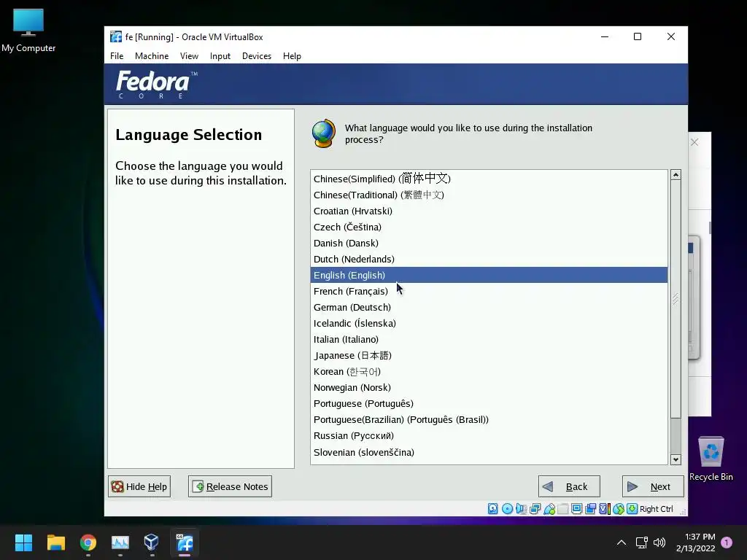Viewport: 747px width, 560px height.
Task: Click the Fedora Core logo
Action: (156, 85)
